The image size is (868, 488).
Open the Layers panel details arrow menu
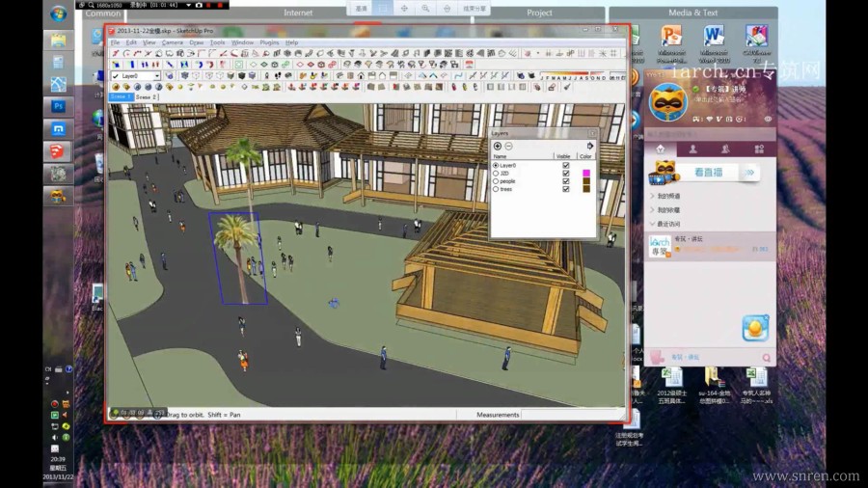[590, 146]
